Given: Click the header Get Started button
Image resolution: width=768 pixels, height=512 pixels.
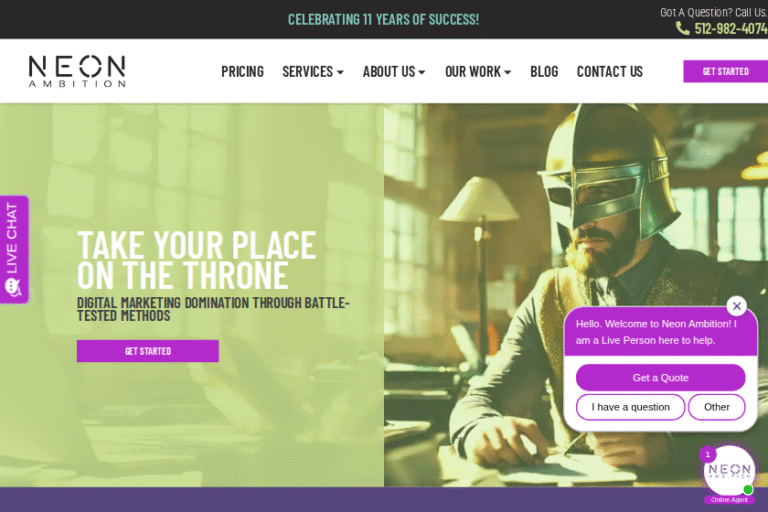Looking at the screenshot, I should tap(725, 72).
